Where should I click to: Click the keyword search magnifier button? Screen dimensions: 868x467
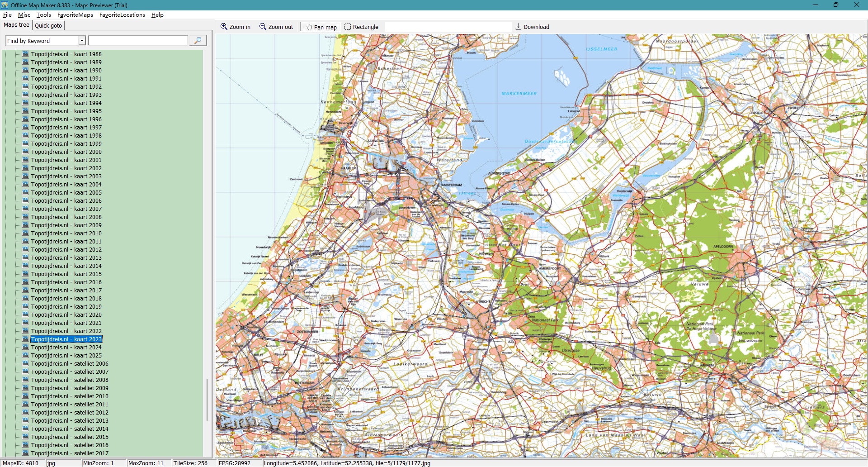198,41
